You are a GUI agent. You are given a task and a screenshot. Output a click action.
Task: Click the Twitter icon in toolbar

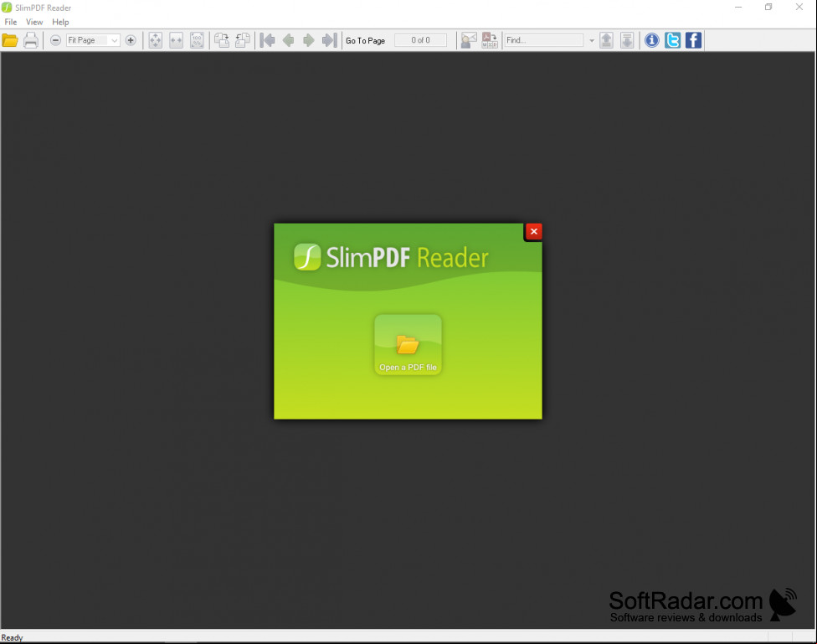(673, 40)
